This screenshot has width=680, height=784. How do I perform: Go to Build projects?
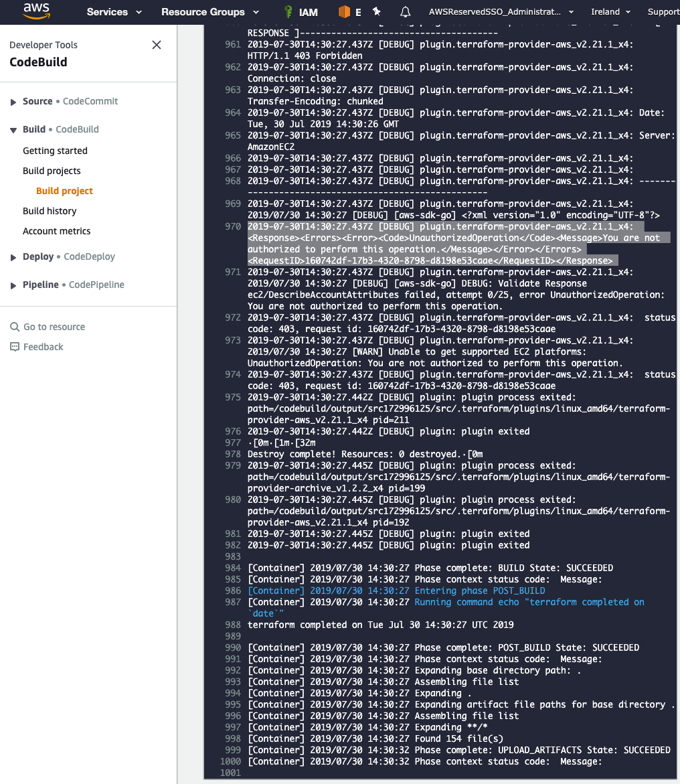52,171
